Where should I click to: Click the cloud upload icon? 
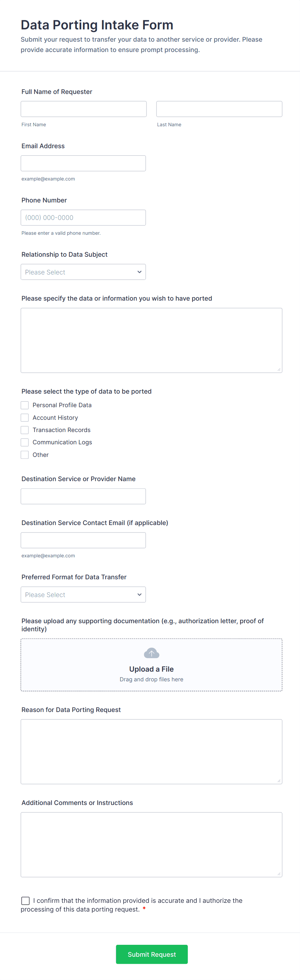[151, 653]
